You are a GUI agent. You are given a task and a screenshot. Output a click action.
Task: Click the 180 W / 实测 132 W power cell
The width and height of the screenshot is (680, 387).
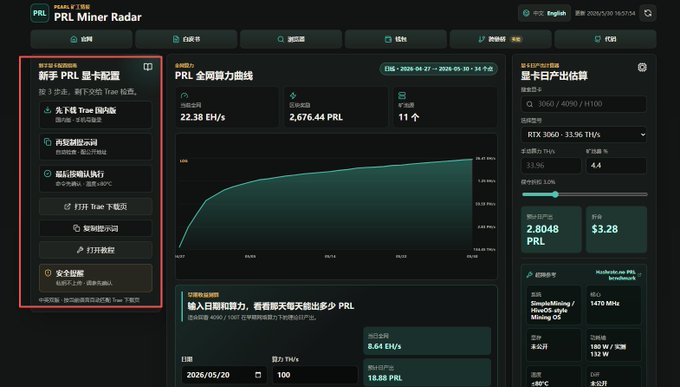click(614, 346)
